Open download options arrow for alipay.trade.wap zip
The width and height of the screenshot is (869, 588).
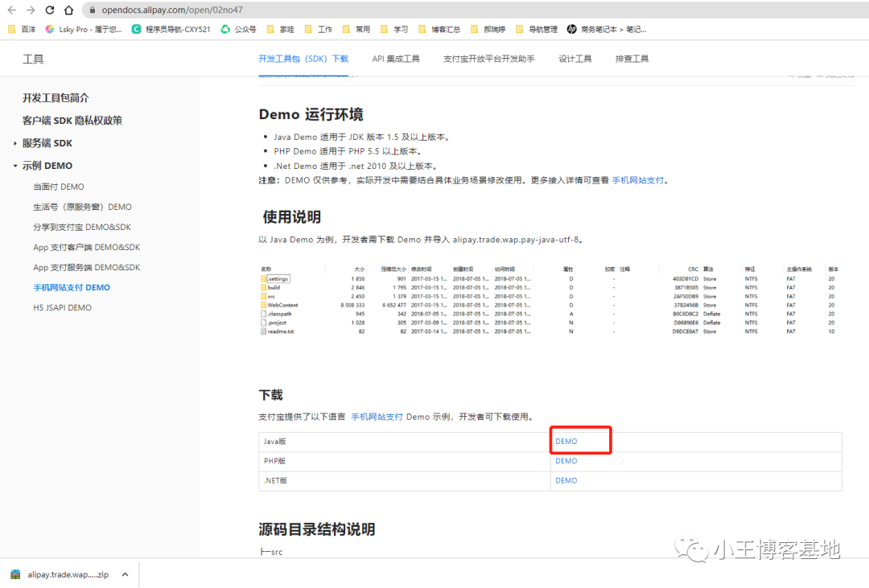pos(125,574)
